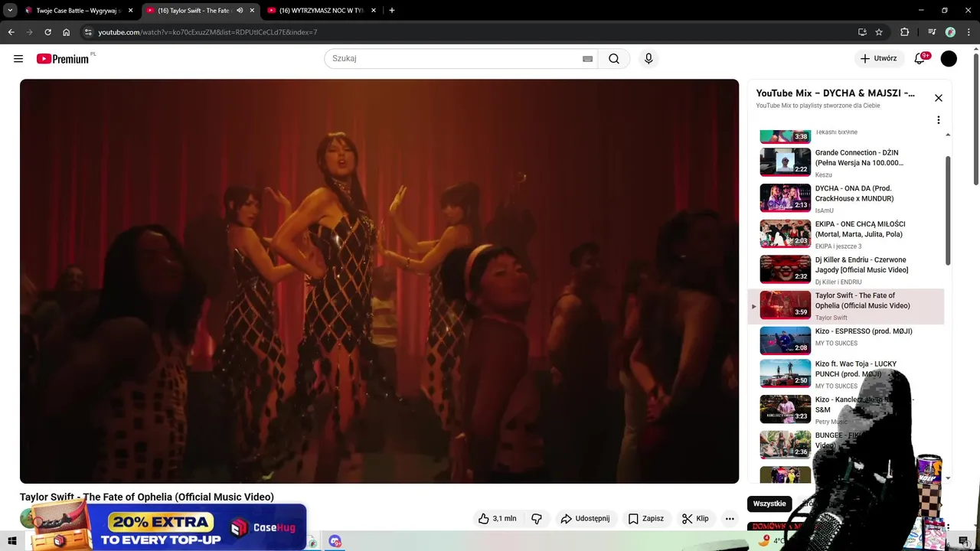Click the playlist panel scrollbar
Screen dimensions: 980x551
pos(948,210)
